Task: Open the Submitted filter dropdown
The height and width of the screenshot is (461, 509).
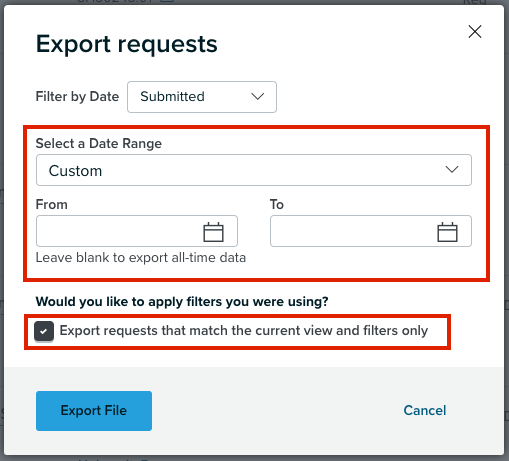Action: [x=202, y=97]
